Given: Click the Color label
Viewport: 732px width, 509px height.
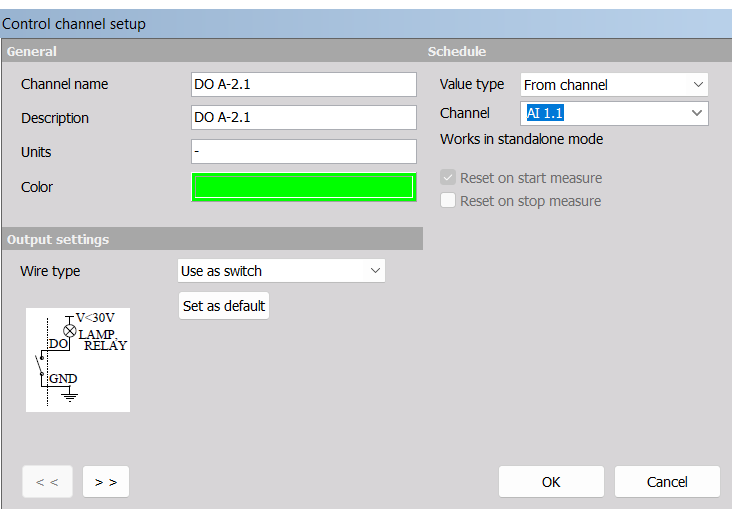Looking at the screenshot, I should click(x=37, y=187).
